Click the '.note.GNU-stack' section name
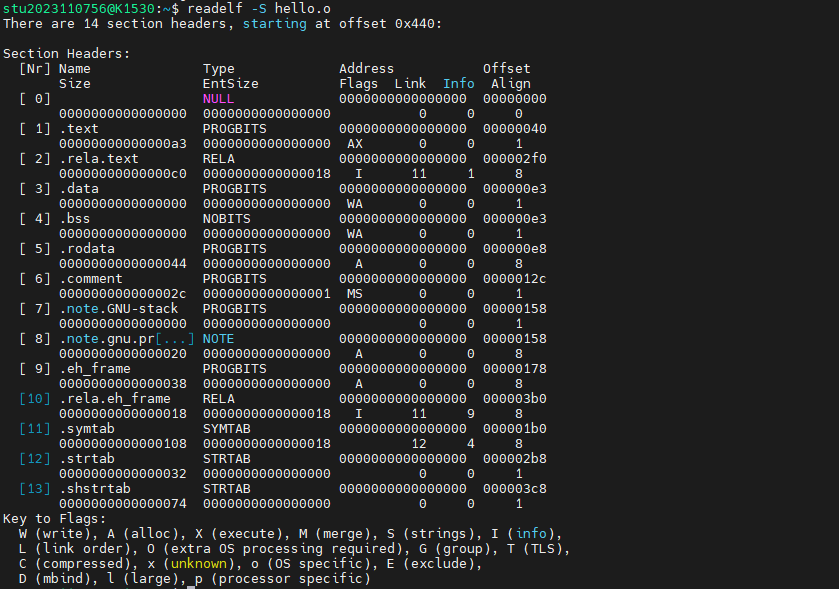 (x=118, y=308)
